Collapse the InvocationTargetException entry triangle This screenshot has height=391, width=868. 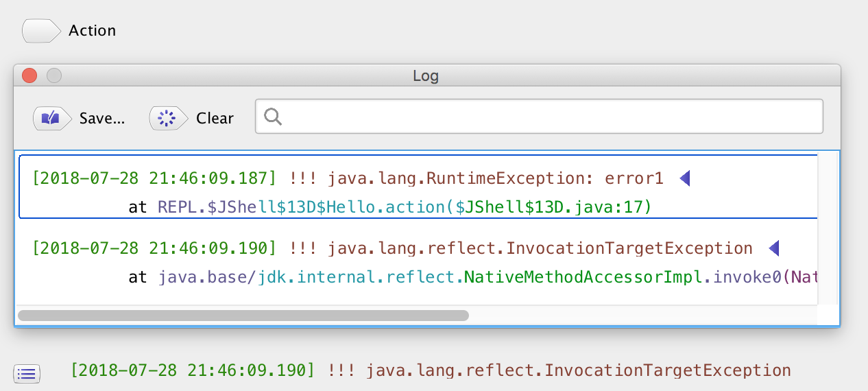point(774,248)
